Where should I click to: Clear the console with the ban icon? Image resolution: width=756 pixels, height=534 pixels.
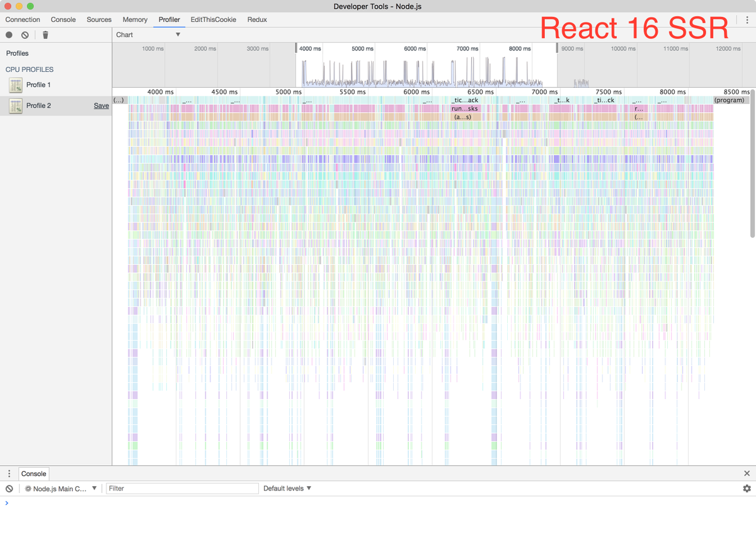click(x=9, y=489)
